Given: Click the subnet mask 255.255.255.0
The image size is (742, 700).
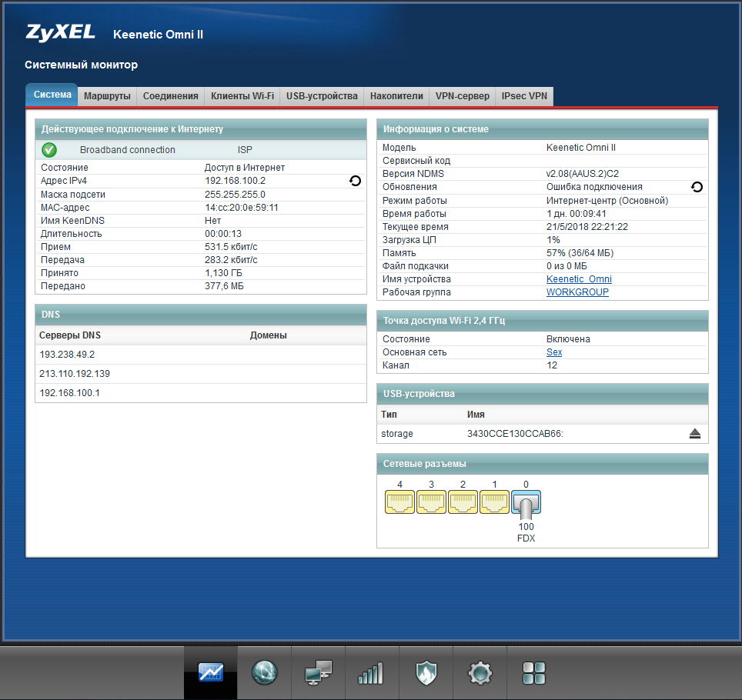Looking at the screenshot, I should (x=235, y=195).
